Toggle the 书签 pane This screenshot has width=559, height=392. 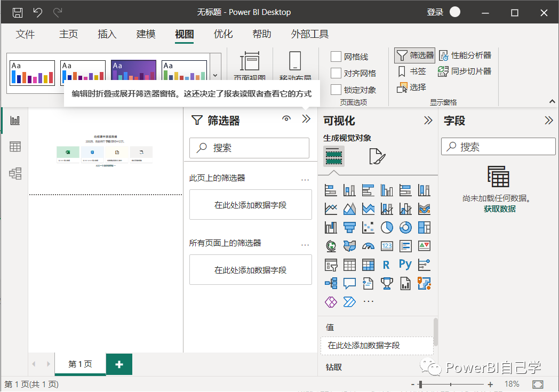click(412, 71)
